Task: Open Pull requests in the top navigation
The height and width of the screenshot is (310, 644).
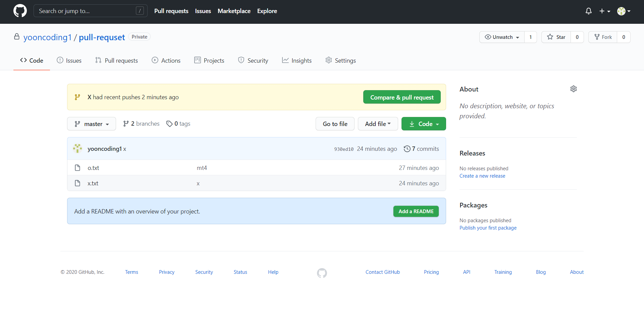Action: (x=171, y=11)
